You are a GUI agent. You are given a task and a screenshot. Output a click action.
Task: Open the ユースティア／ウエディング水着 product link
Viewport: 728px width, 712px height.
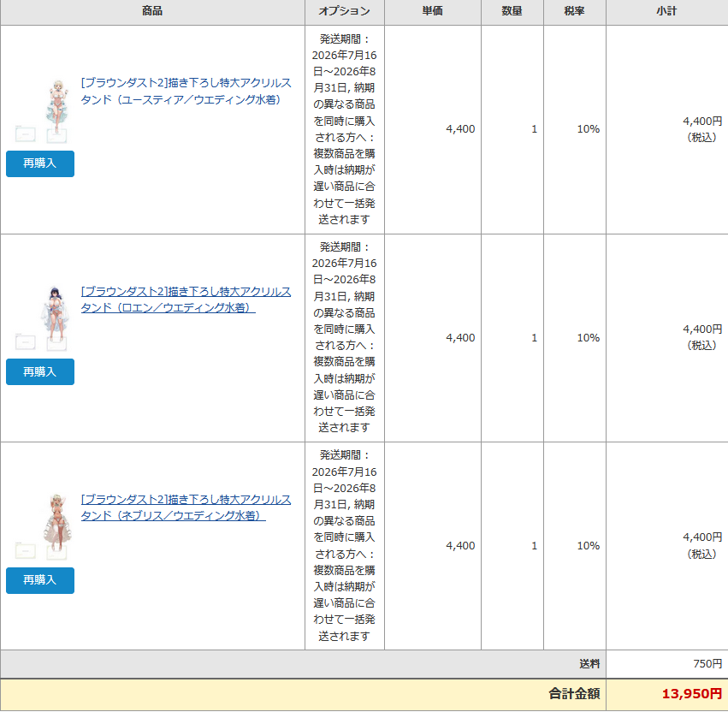click(186, 91)
